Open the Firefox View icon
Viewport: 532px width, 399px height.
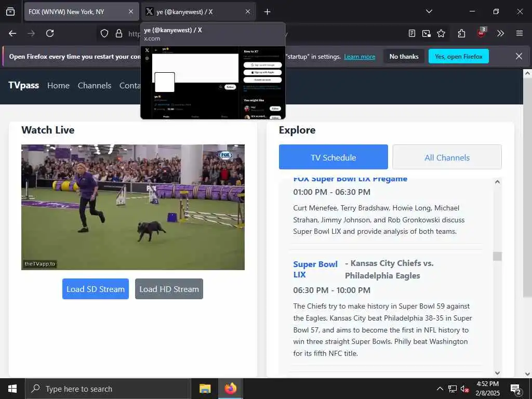(x=10, y=11)
